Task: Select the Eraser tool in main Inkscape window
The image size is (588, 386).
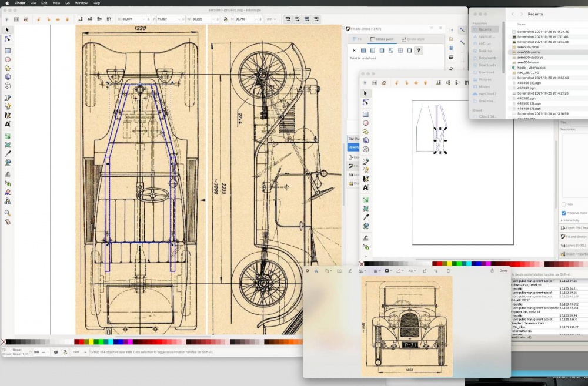Action: point(8,192)
